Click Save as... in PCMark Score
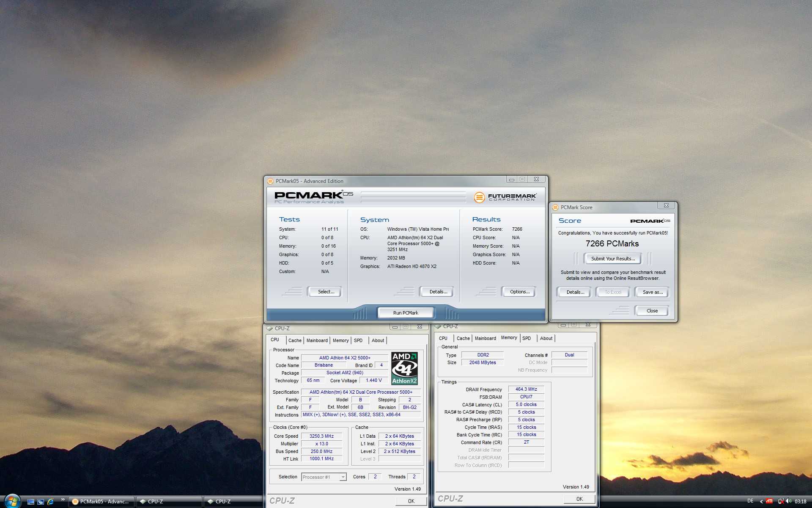 point(653,292)
